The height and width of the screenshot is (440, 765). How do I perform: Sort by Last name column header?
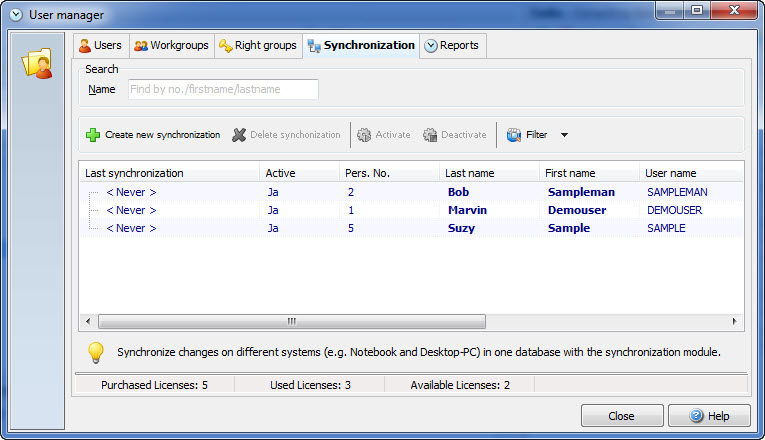click(489, 173)
